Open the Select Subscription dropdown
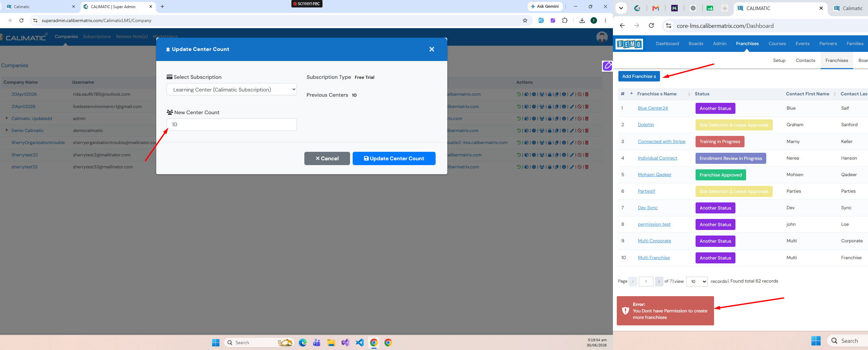 (x=231, y=89)
